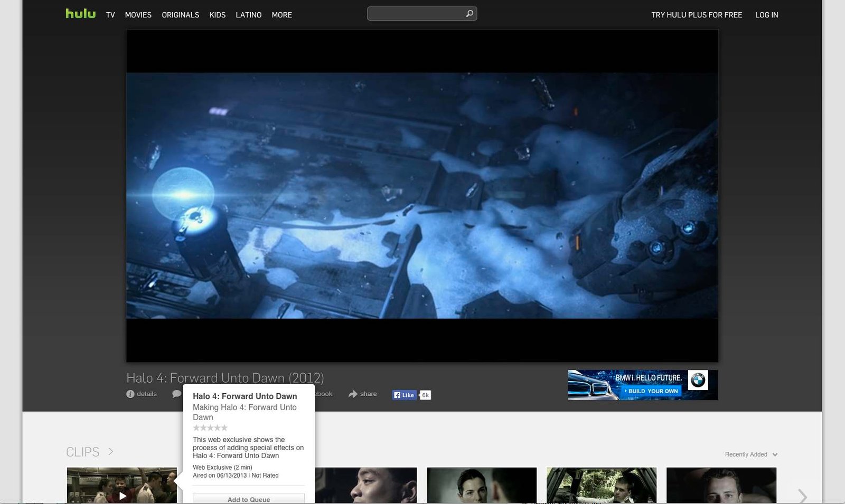The width and height of the screenshot is (845, 504).
Task: Click the Facebook Like button
Action: 405,395
